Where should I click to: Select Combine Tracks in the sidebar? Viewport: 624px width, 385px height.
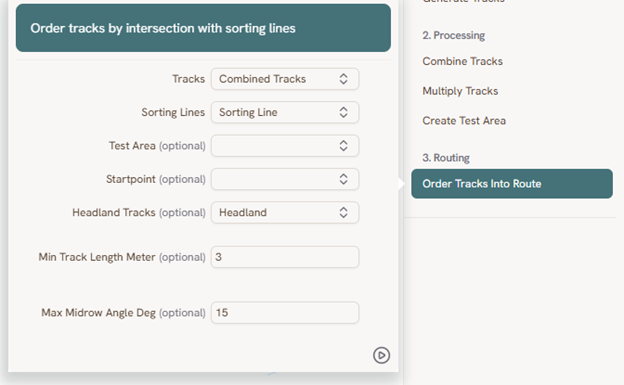pyautogui.click(x=462, y=61)
